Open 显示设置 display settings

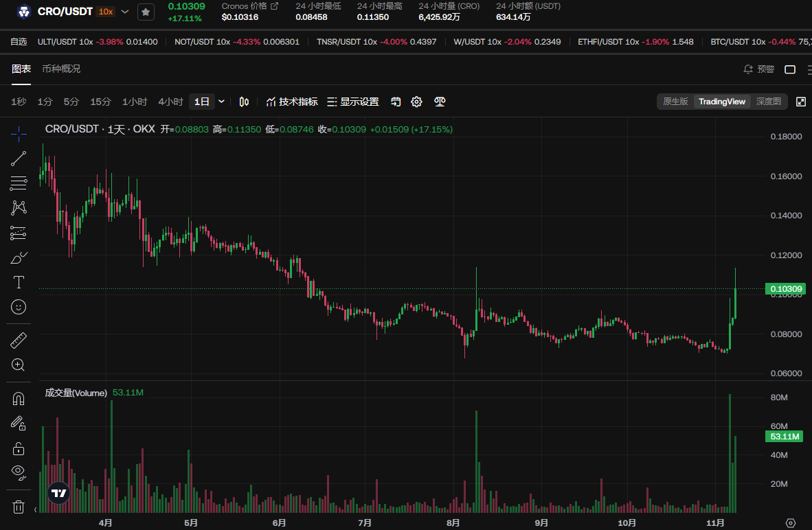pyautogui.click(x=353, y=102)
